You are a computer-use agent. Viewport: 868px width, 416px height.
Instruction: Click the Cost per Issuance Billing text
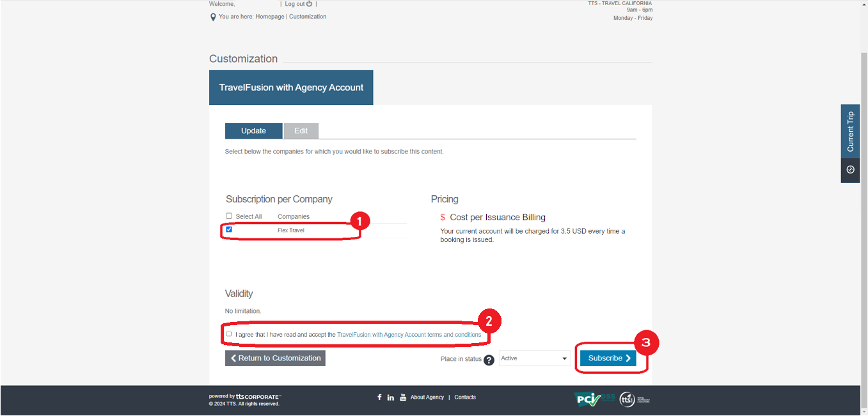(x=498, y=218)
